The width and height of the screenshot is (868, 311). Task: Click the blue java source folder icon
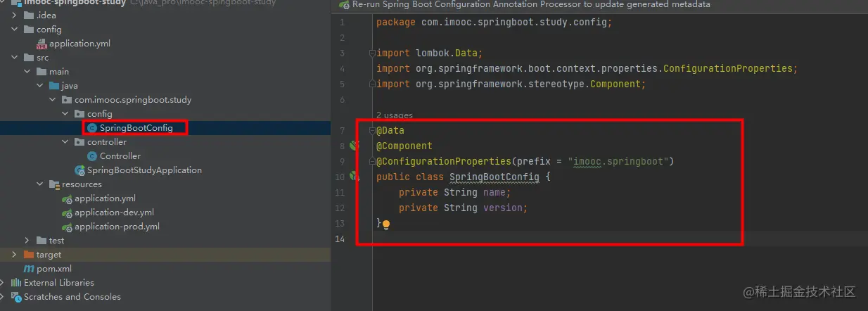pos(53,86)
